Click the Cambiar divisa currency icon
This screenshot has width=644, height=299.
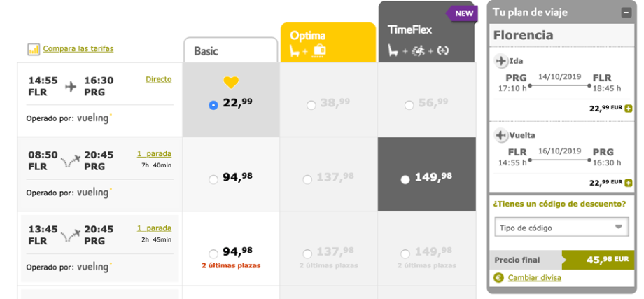pyautogui.click(x=498, y=277)
